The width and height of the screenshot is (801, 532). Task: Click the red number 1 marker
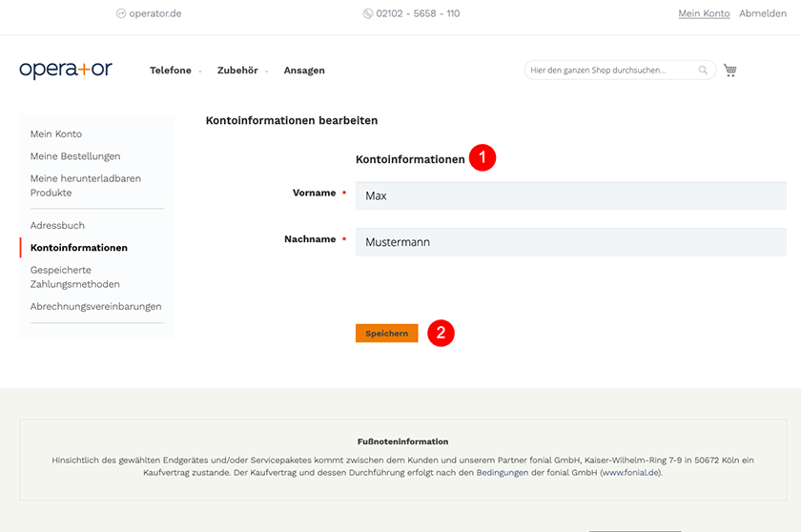[483, 157]
